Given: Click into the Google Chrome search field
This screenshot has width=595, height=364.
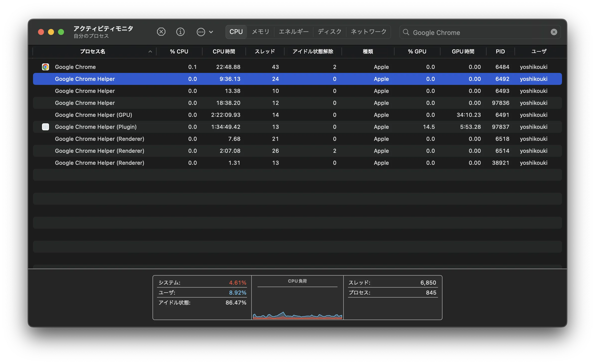Looking at the screenshot, I should pos(480,32).
